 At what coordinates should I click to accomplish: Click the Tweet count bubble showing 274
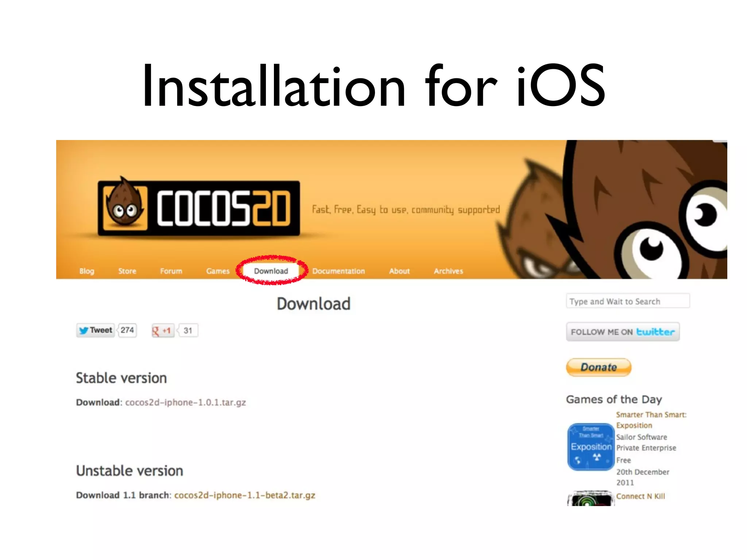click(x=127, y=330)
